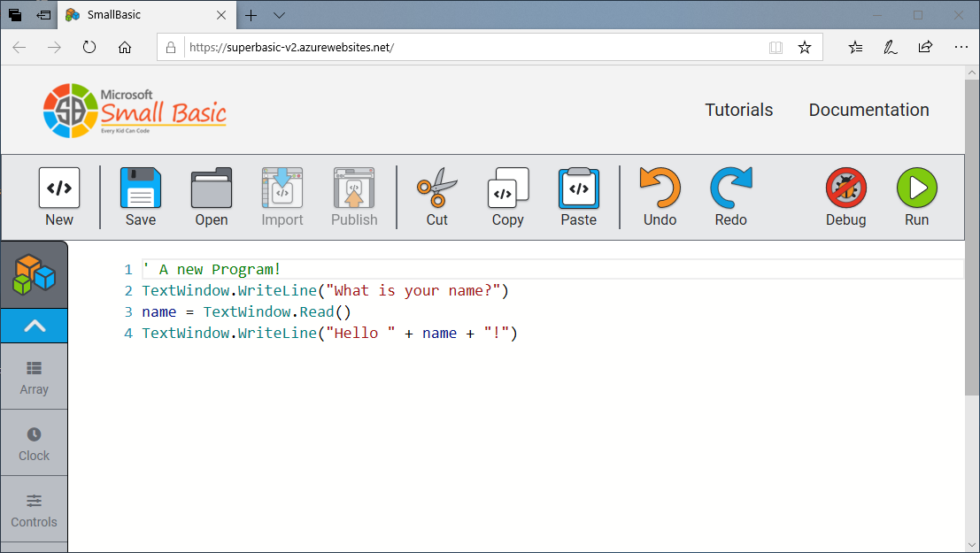The width and height of the screenshot is (980, 553).
Task: Select the Array library item
Action: pos(35,377)
